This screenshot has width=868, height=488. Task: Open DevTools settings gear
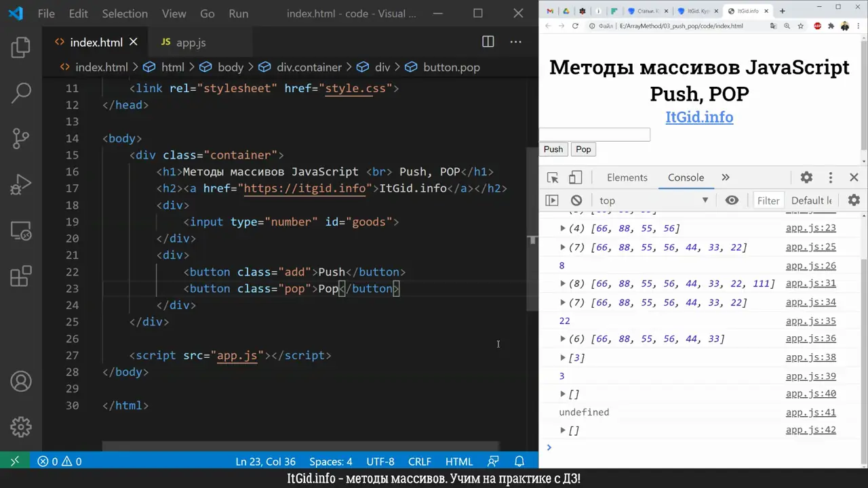[806, 177]
